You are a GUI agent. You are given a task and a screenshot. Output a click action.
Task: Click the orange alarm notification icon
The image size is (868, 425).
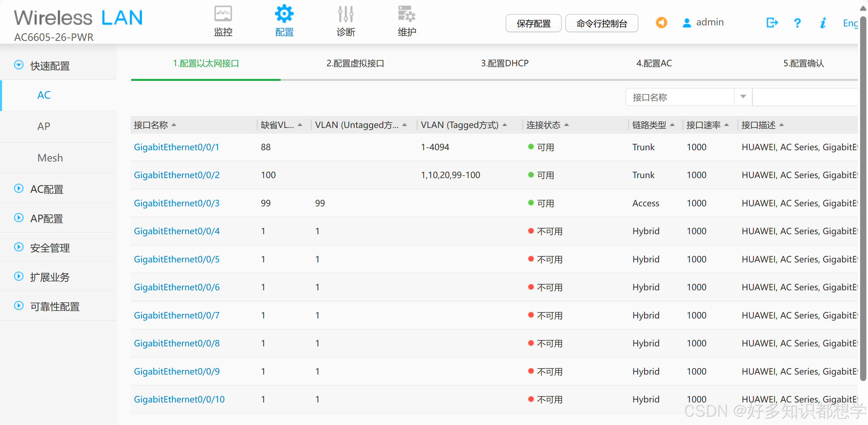[x=661, y=23]
